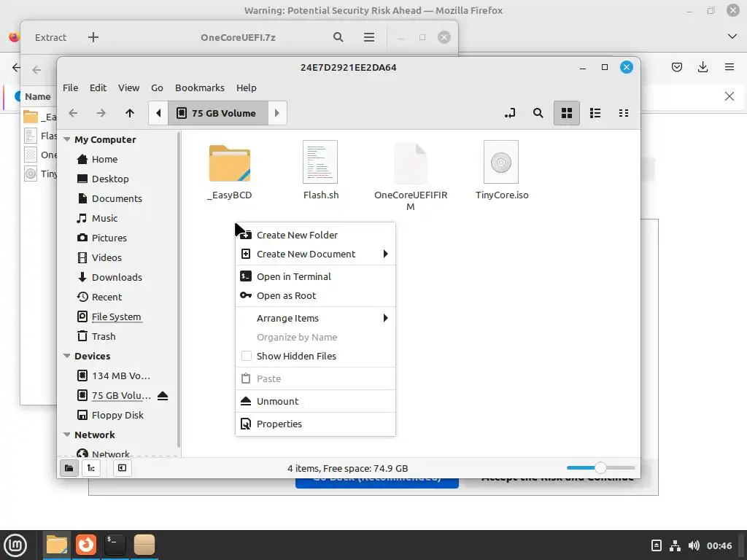The image size is (747, 560).
Task: Show tree view in sidebar button
Action: [91, 468]
